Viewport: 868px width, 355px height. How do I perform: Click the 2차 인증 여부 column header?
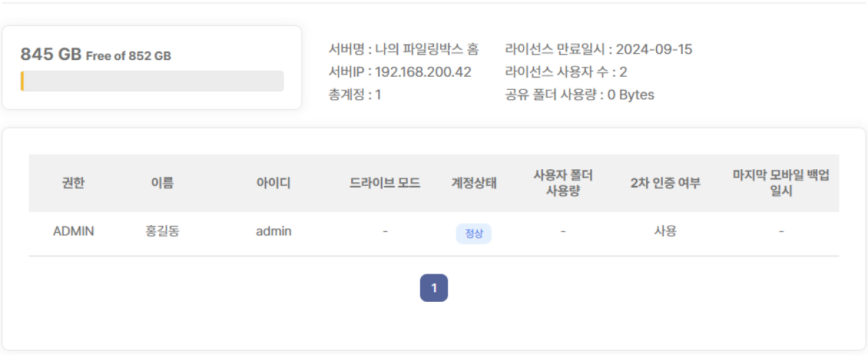(x=665, y=183)
